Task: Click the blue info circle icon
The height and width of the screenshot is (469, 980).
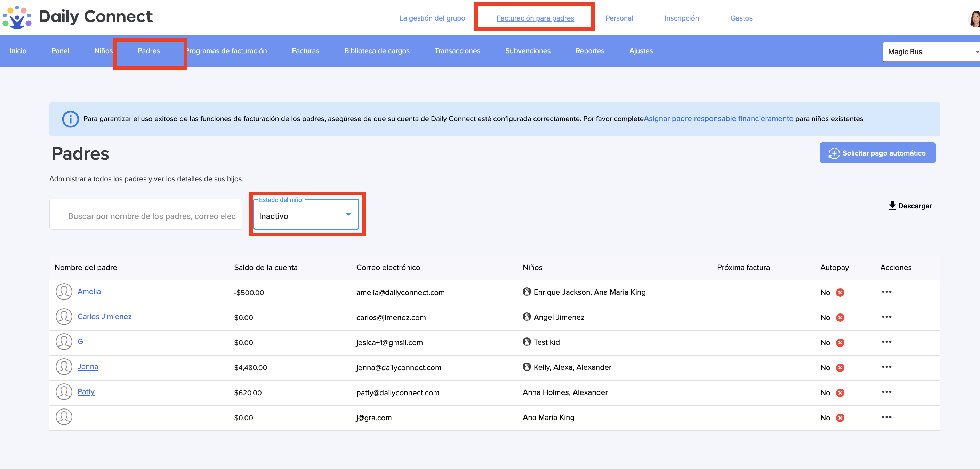Action: click(x=70, y=119)
